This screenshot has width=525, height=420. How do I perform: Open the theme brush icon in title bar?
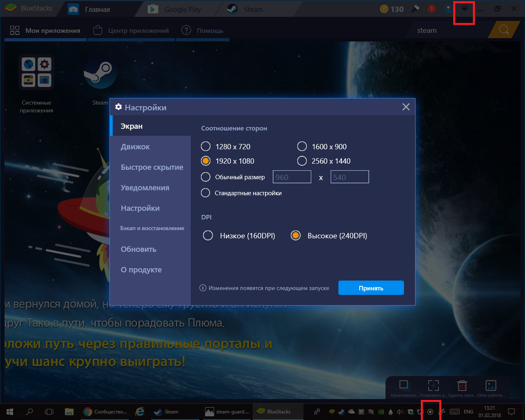[415, 9]
